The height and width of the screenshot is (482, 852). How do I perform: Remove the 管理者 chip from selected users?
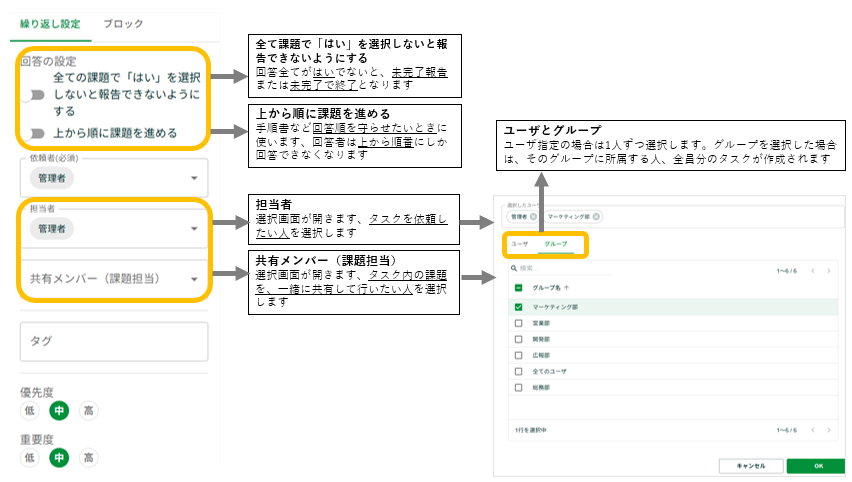(x=534, y=216)
